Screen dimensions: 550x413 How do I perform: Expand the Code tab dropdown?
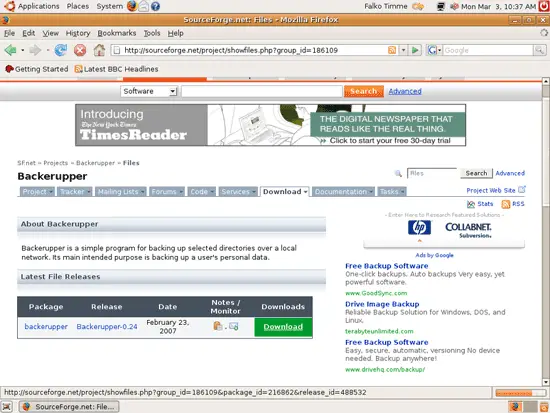[x=212, y=192]
